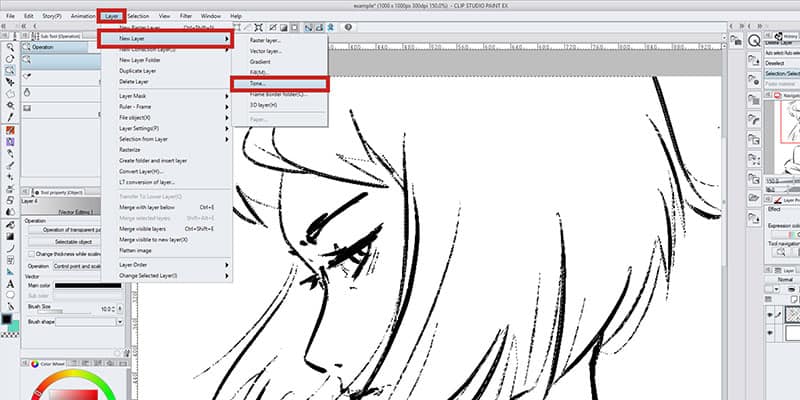
Task: Open the Quick Access Q icon
Action: point(754,41)
